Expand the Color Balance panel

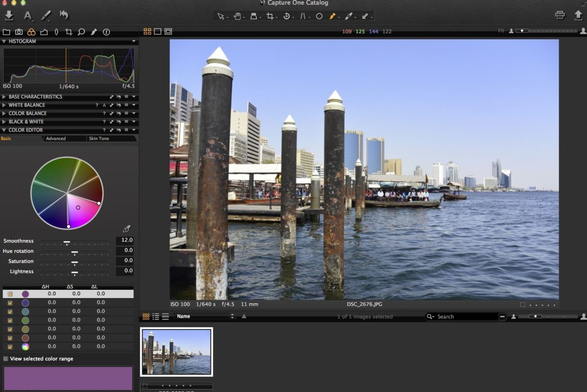[x=4, y=113]
